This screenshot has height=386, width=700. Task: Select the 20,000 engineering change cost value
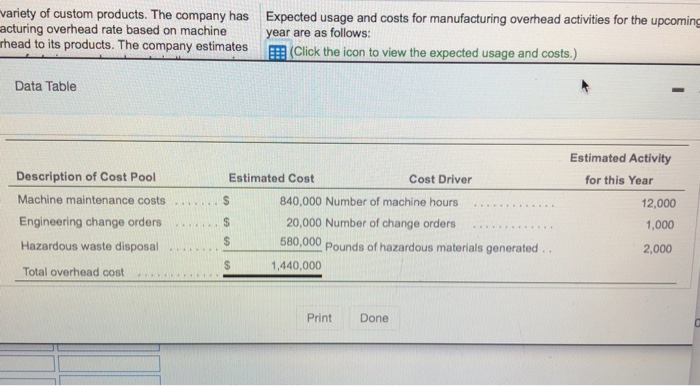pyautogui.click(x=304, y=223)
